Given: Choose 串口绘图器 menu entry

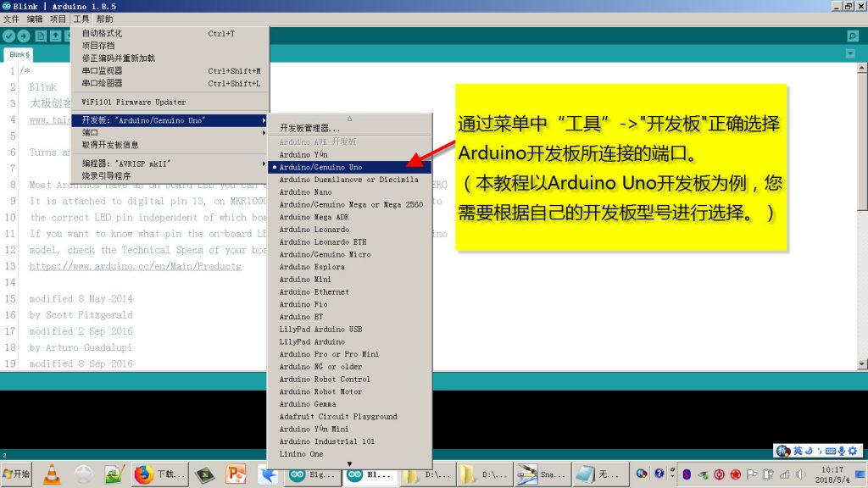Looking at the screenshot, I should pos(170,84).
